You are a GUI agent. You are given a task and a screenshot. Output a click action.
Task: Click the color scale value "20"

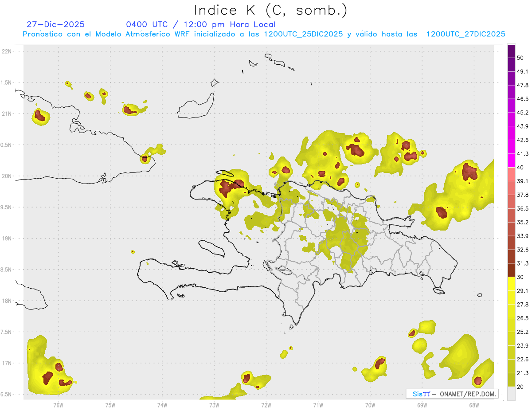[x=520, y=387]
